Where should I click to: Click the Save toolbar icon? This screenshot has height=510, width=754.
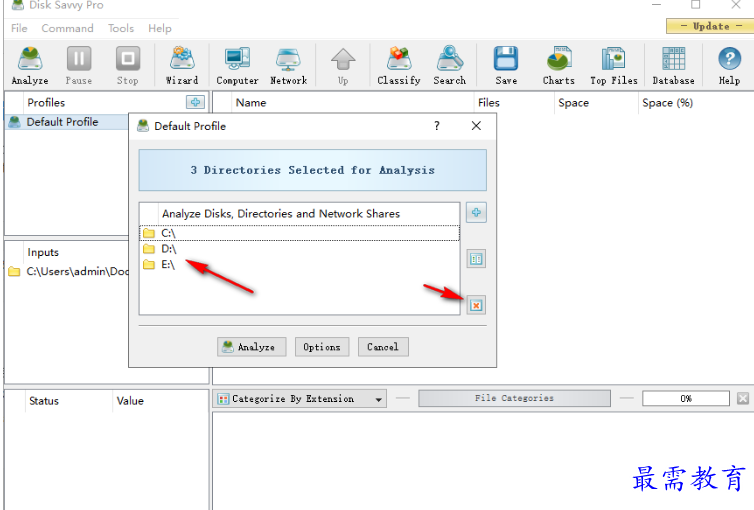coord(506,66)
